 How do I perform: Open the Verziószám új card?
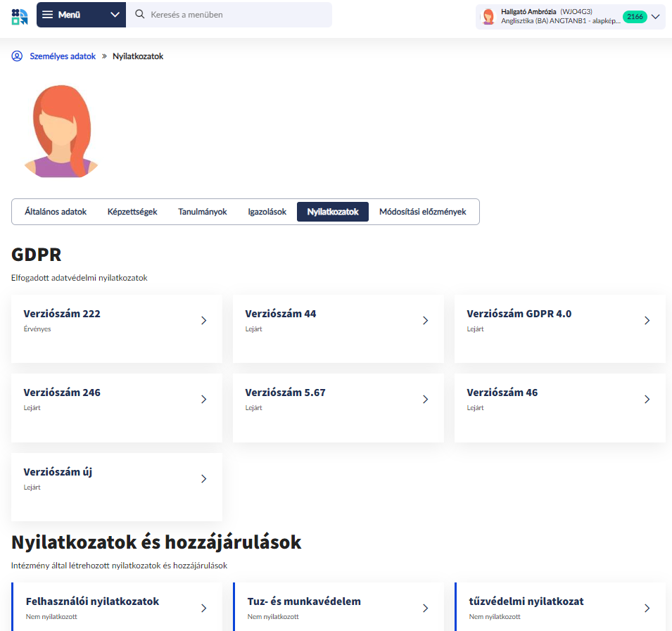click(117, 487)
